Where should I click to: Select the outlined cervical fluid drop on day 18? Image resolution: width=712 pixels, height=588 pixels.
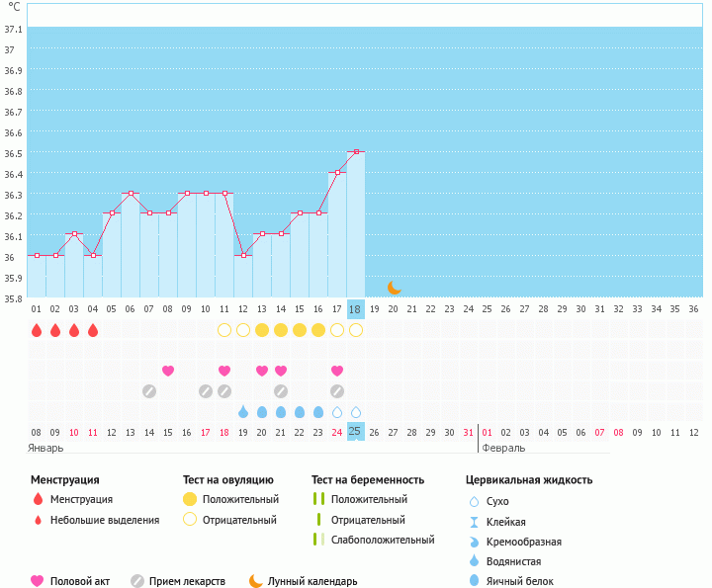pos(356,412)
